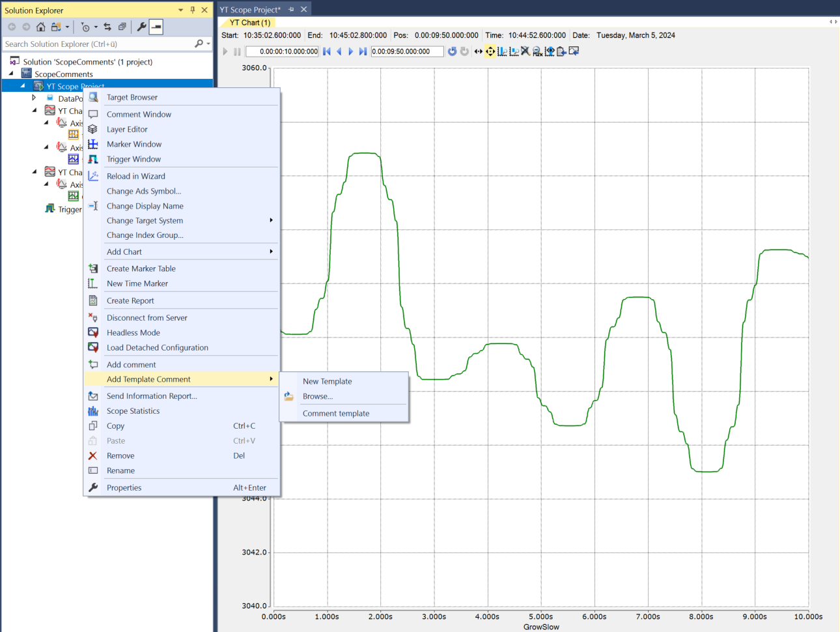This screenshot has height=632, width=840.
Task: Open Solution Explorer window position dropdown
Action: click(181, 10)
